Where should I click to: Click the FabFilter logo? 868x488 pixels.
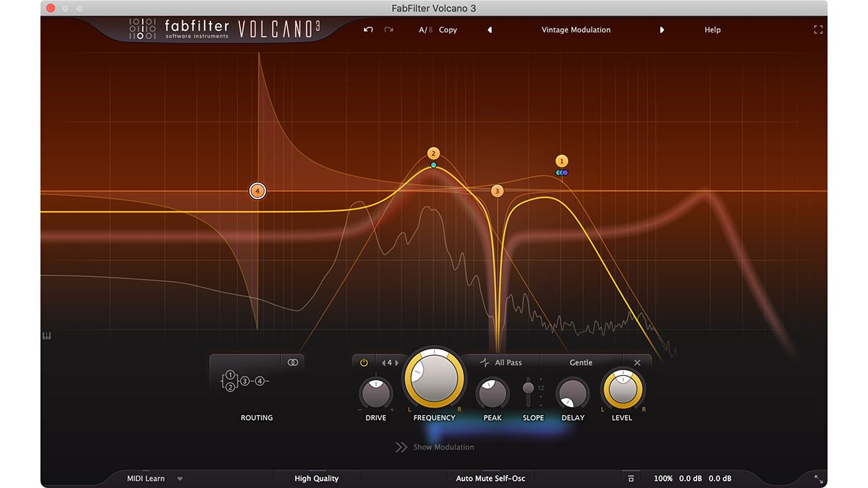[x=179, y=29]
